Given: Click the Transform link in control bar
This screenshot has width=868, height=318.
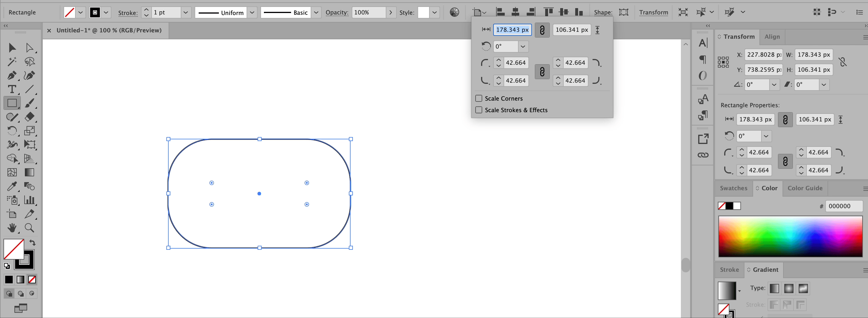Looking at the screenshot, I should pyautogui.click(x=653, y=12).
